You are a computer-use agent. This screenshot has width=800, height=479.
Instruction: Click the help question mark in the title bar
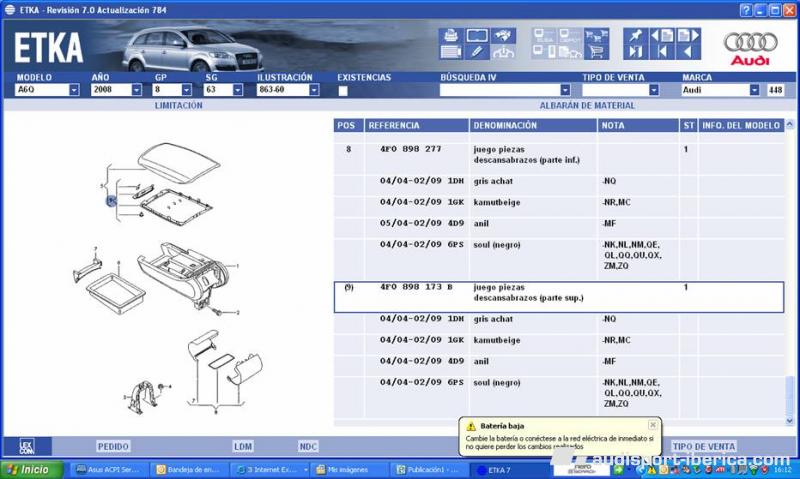pyautogui.click(x=746, y=10)
